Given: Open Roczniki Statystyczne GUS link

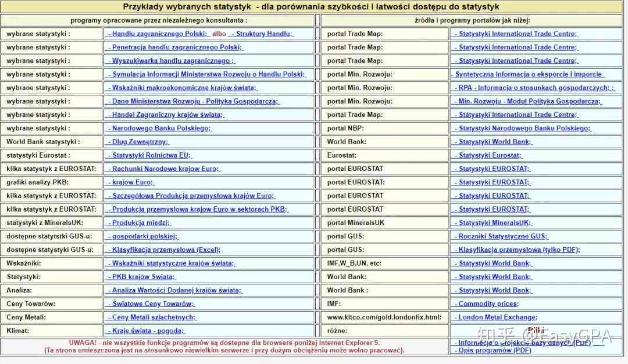Looking at the screenshot, I should pyautogui.click(x=500, y=237).
